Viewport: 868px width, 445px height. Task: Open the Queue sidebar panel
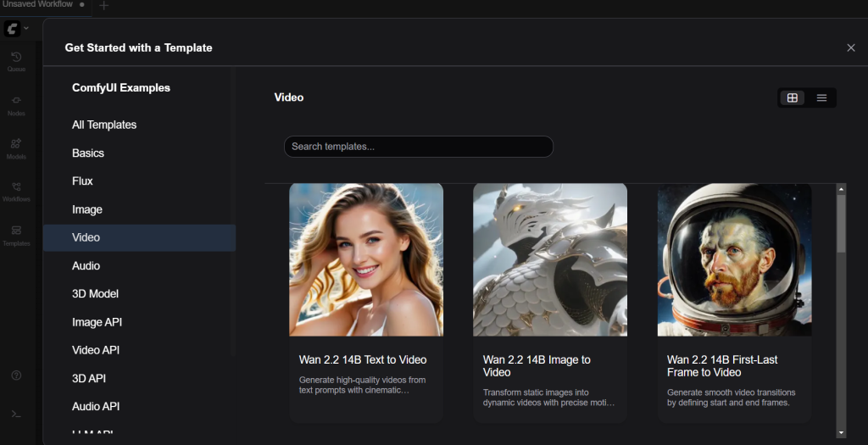(x=16, y=61)
